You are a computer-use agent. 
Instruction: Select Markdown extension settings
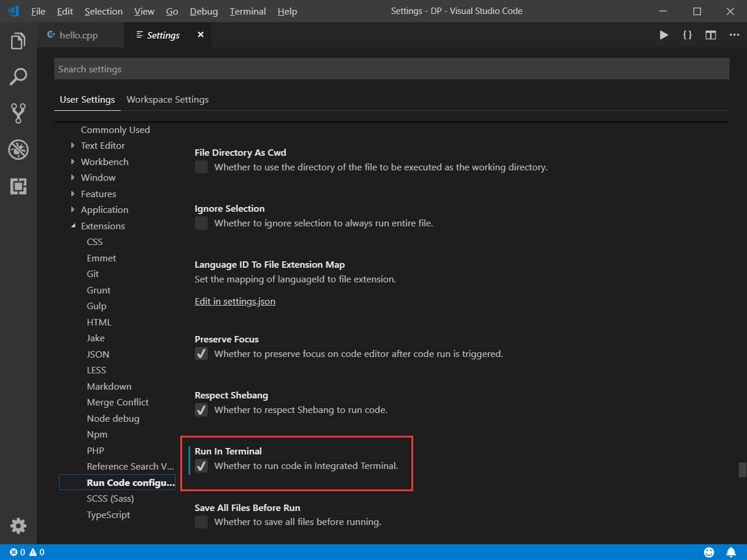pyautogui.click(x=109, y=386)
